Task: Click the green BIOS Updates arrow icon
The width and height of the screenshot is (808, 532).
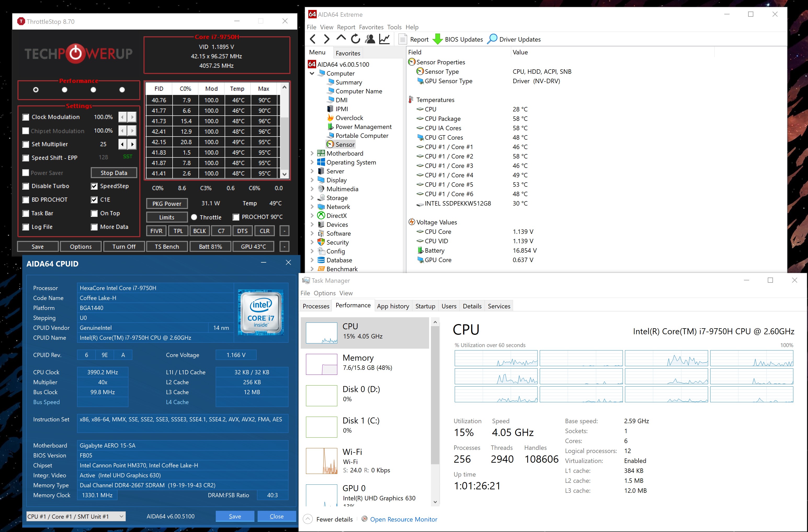Action: [x=437, y=39]
